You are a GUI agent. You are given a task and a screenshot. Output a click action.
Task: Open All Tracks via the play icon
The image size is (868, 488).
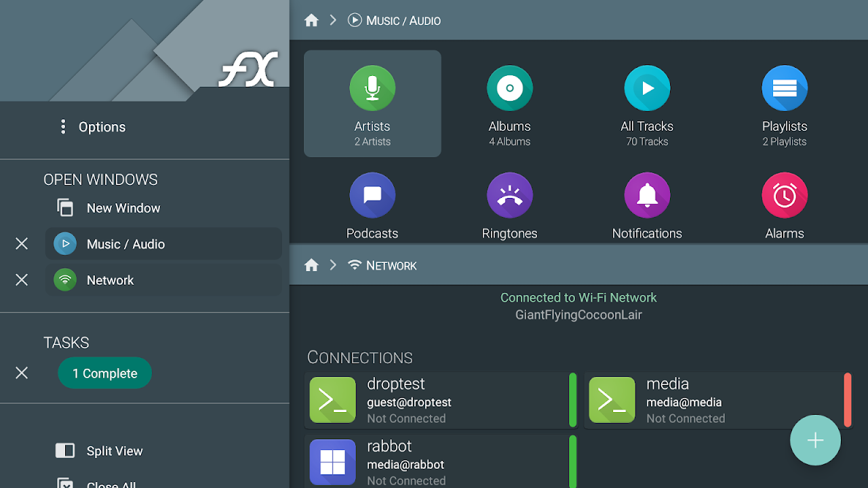pos(647,87)
